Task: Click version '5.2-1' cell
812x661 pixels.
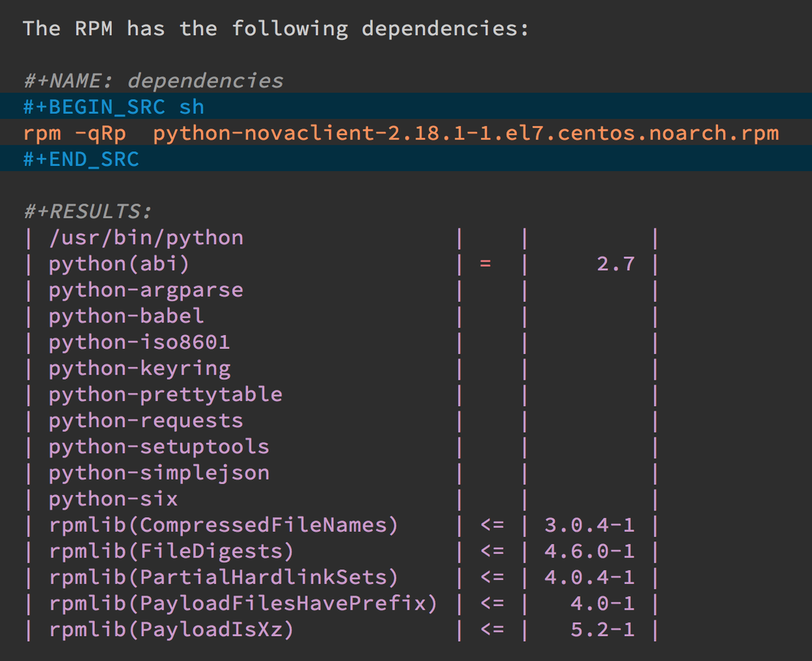Action: [602, 629]
